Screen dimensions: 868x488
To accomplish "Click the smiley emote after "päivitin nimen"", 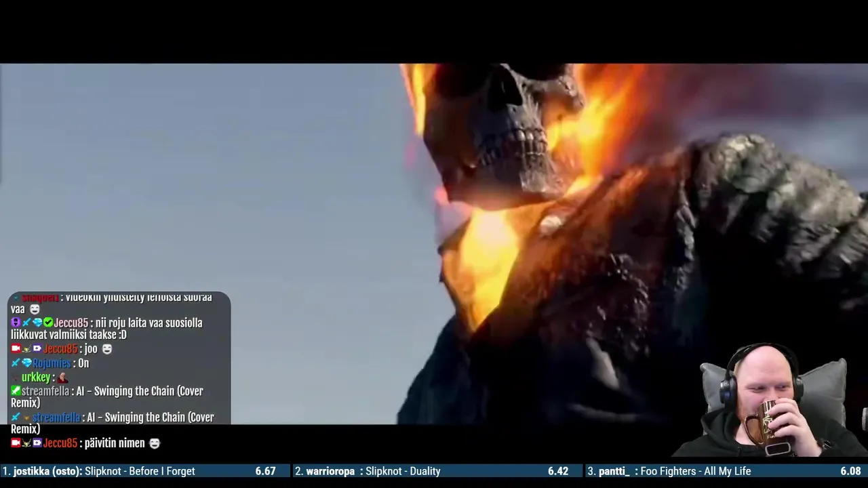I will (x=155, y=443).
